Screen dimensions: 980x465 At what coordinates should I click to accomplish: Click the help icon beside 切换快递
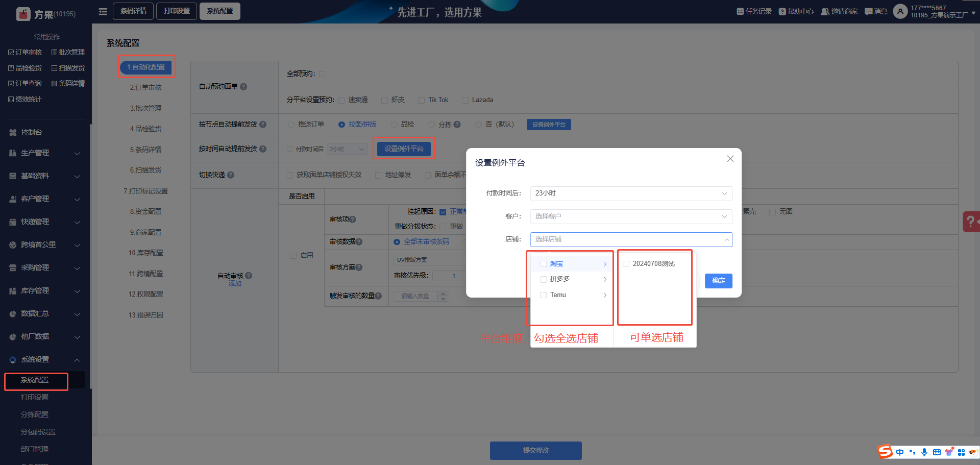pos(231,175)
